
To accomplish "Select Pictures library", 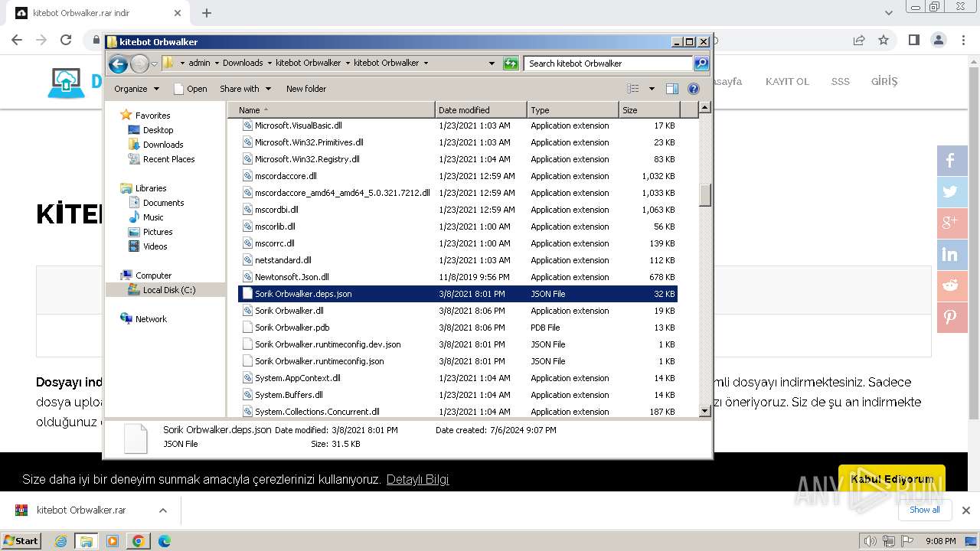I will click(158, 232).
